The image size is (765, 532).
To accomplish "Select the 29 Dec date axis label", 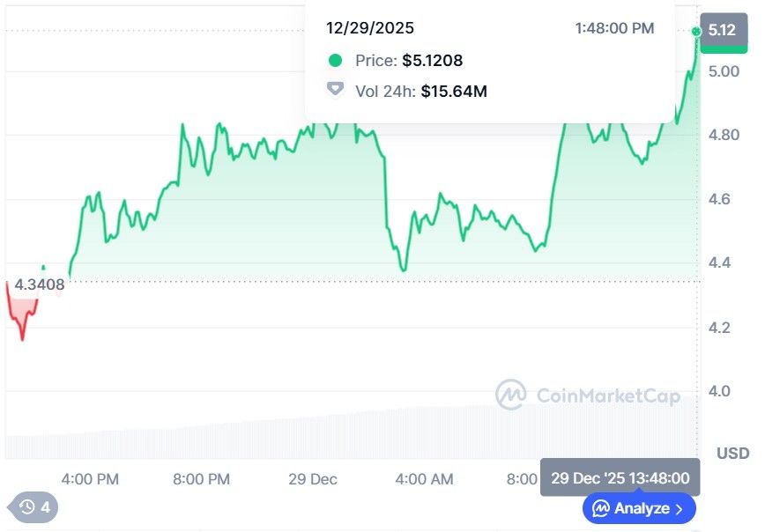I will click(313, 479).
